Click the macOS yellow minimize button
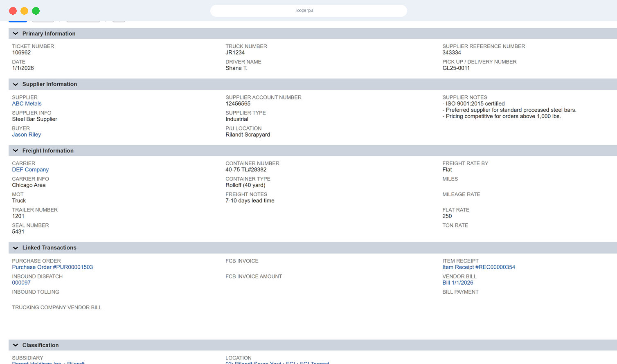This screenshot has height=364, width=617. pos(24,11)
